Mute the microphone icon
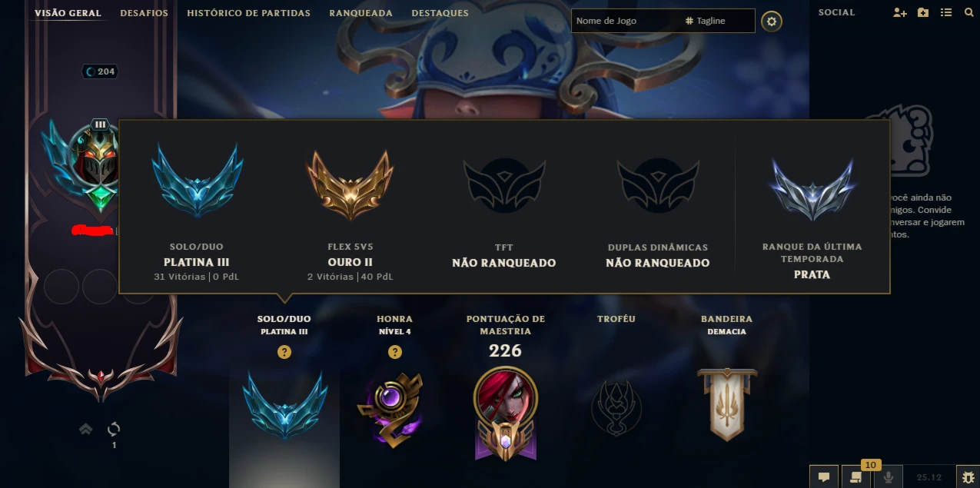This screenshot has width=980, height=488. tap(888, 476)
